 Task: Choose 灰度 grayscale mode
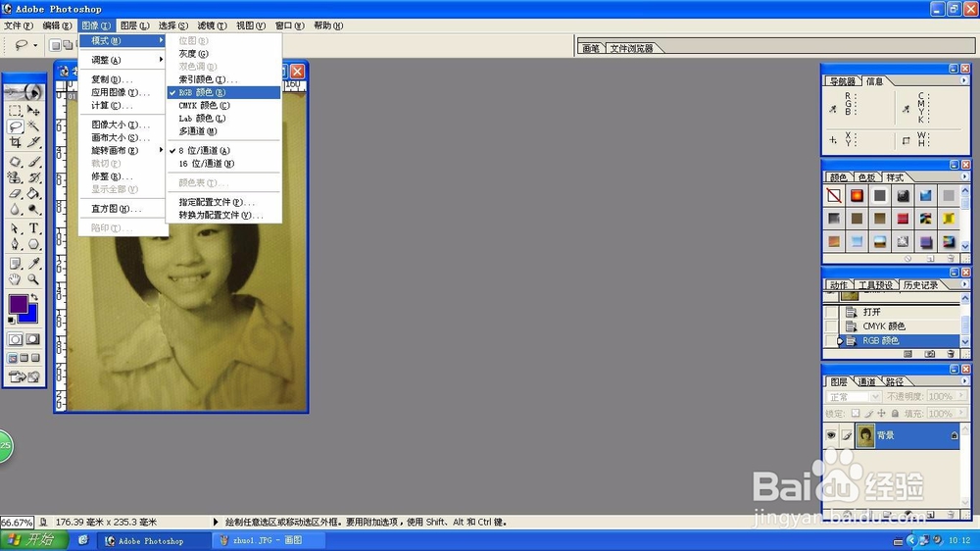[x=223, y=54]
